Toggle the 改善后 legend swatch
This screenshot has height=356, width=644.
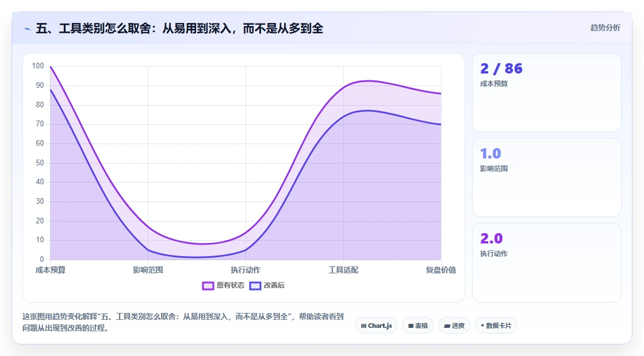coord(255,286)
